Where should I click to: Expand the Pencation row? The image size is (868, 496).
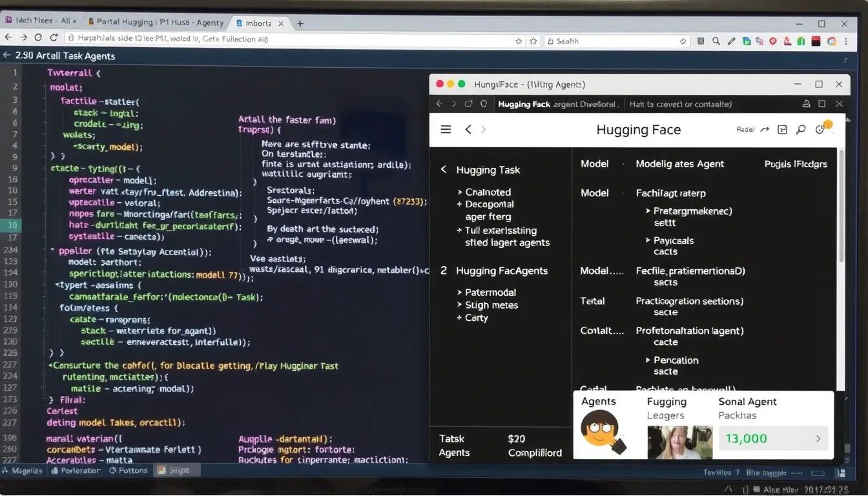pyautogui.click(x=648, y=360)
